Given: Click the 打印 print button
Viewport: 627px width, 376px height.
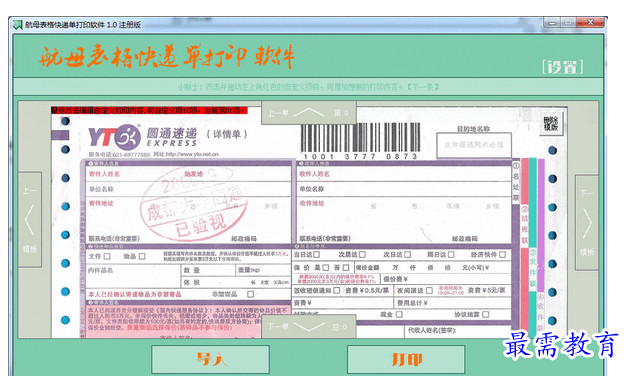Looking at the screenshot, I should (x=406, y=359).
